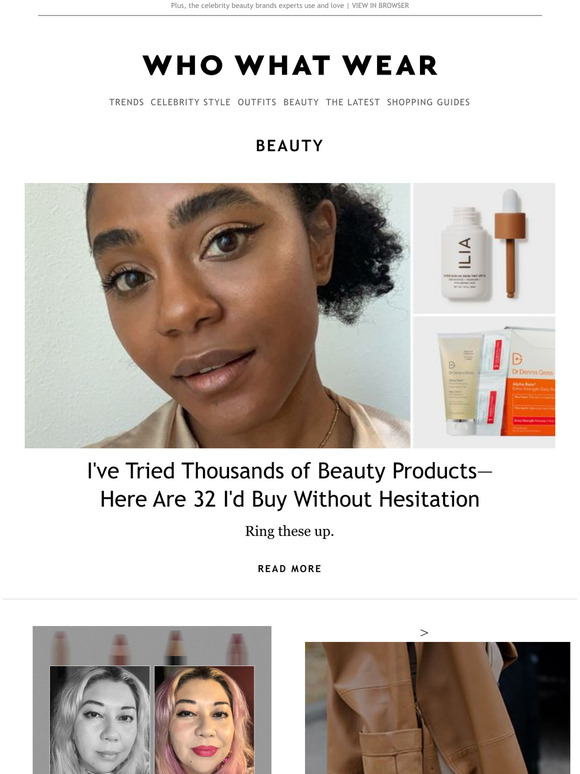Click the 'Ring these up.' subheading
The image size is (580, 774).
point(290,531)
